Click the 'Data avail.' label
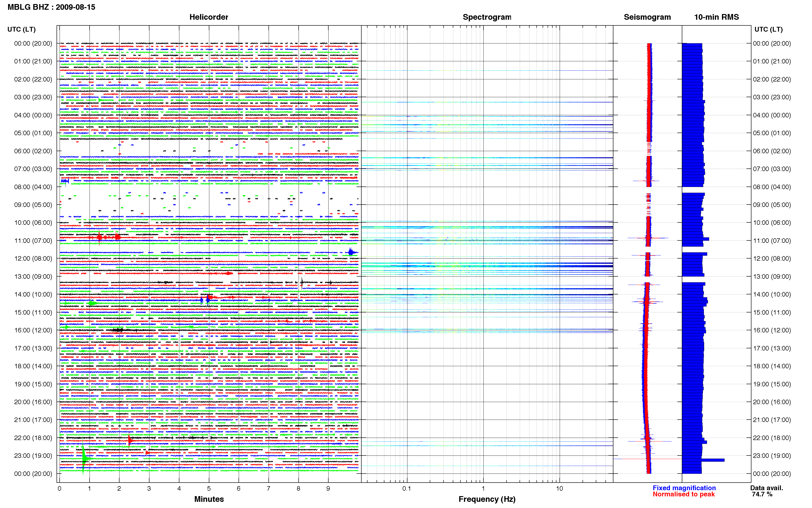 coord(767,488)
